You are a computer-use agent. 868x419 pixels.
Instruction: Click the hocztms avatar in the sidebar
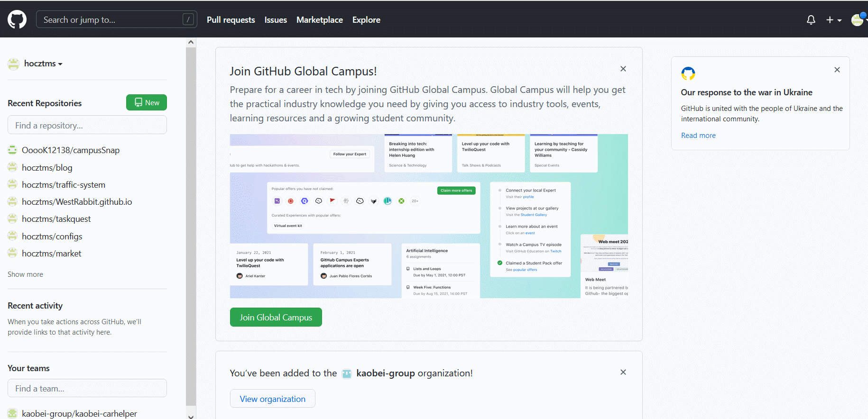click(x=13, y=64)
